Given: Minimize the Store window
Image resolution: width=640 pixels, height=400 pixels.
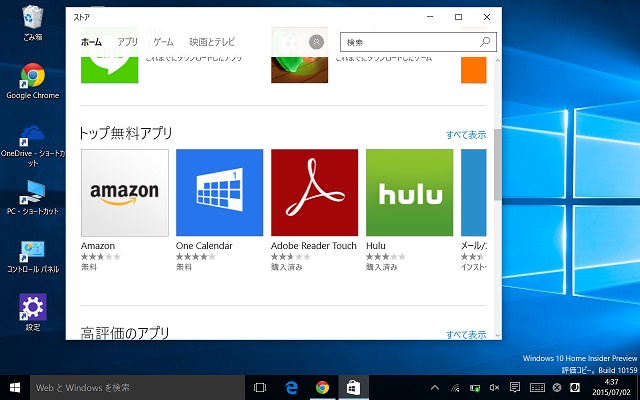Looking at the screenshot, I should tap(430, 17).
